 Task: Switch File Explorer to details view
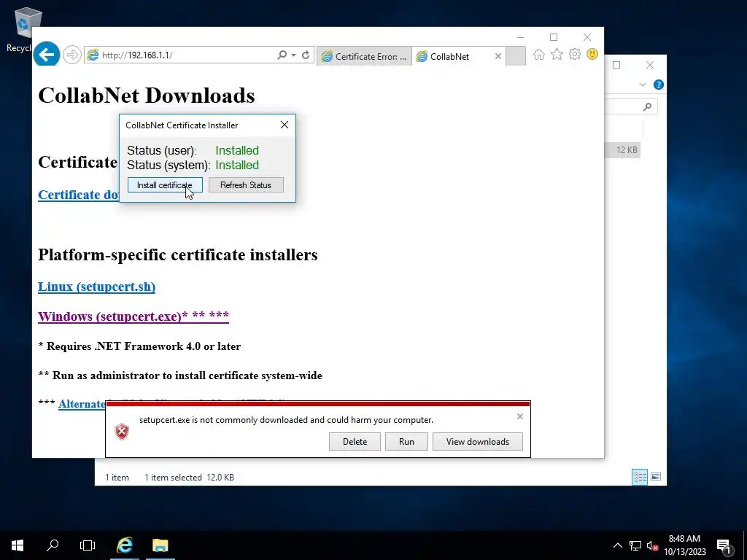[x=640, y=477]
